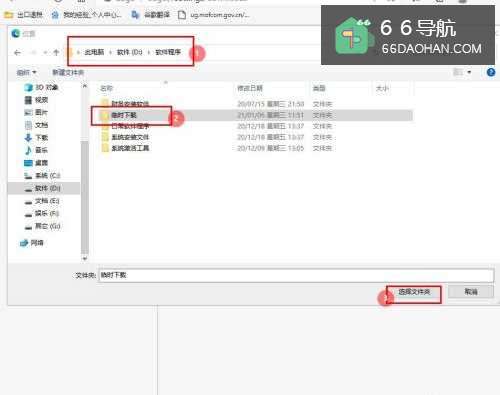Viewport: 500px width, 395px height.
Task: Select 音乐 in the navigation pane
Action: pyautogui.click(x=36, y=150)
